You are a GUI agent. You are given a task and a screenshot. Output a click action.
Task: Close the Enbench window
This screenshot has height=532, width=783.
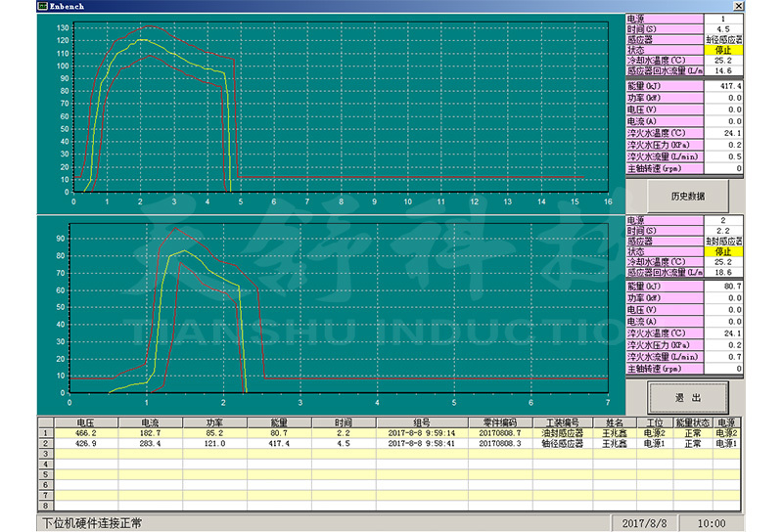[738, 6]
